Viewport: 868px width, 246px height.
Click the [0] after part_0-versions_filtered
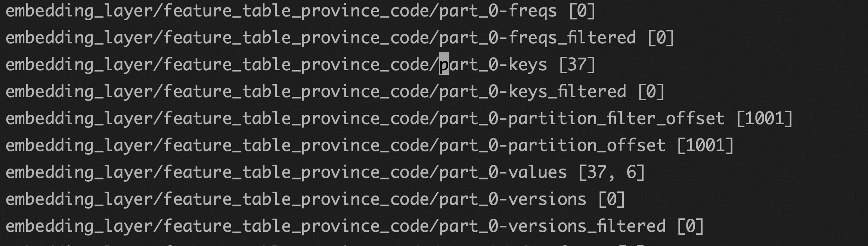(690, 226)
